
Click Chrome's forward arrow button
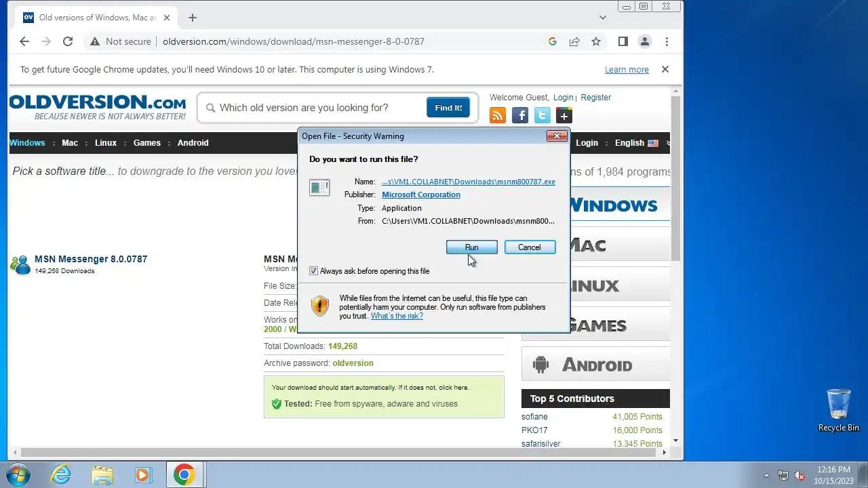point(46,41)
